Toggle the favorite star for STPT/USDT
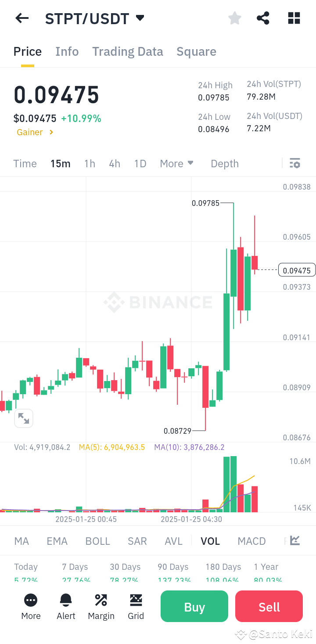This screenshot has height=644, width=316. click(234, 18)
